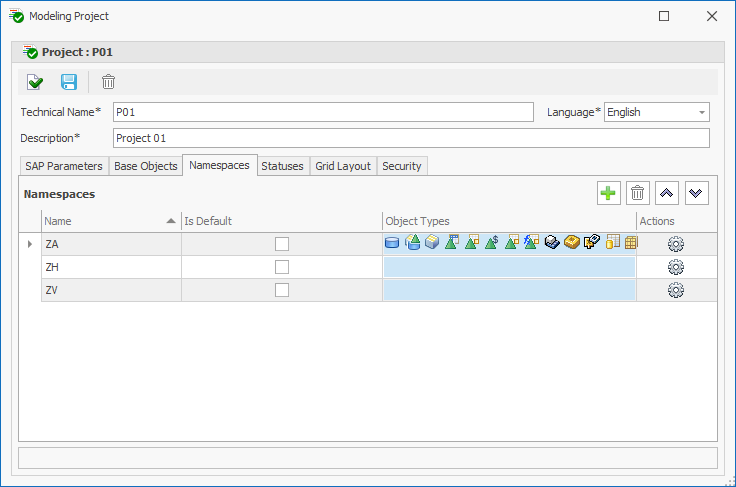Switch to the SAP Parameters tab
The height and width of the screenshot is (487, 736).
point(63,166)
